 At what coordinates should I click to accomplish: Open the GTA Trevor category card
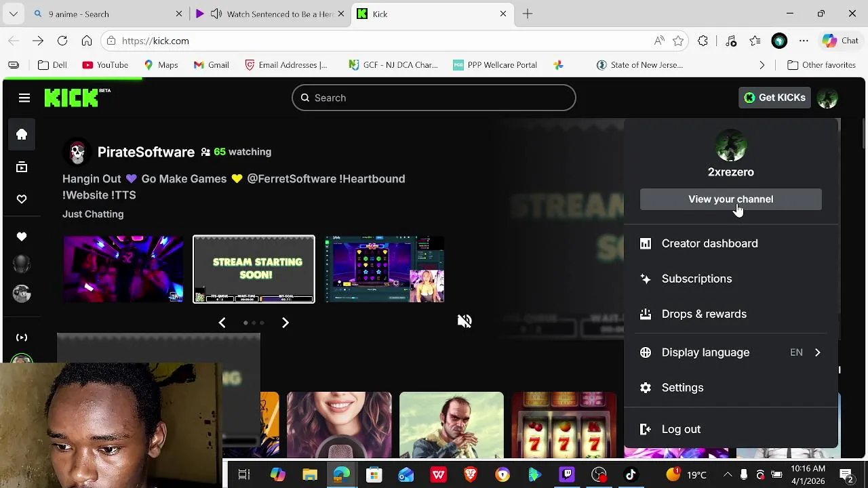point(452,425)
